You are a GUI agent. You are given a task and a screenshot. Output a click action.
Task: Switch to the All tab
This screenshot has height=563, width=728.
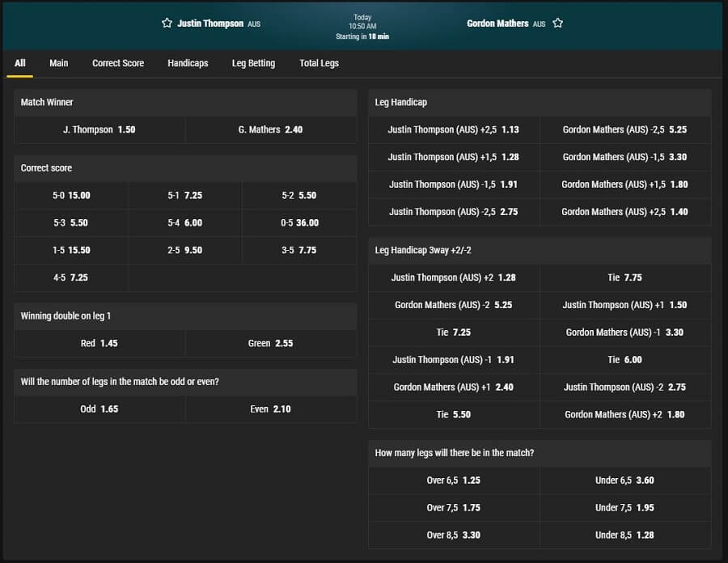tap(20, 63)
